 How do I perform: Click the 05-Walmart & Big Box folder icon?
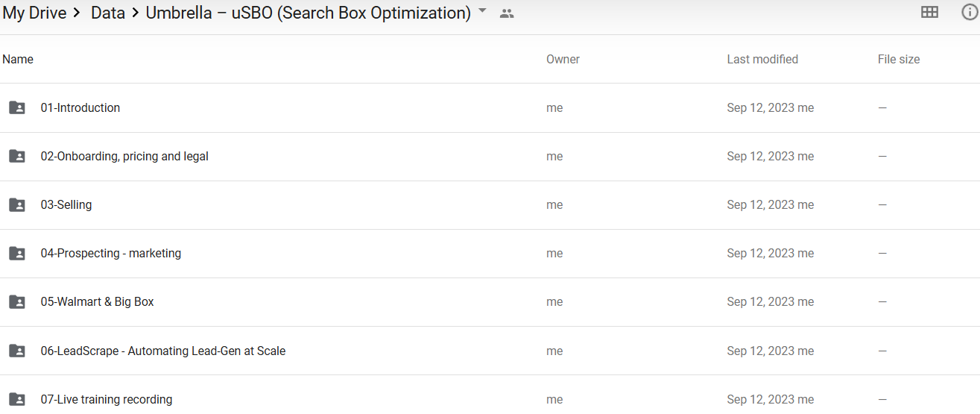pyautogui.click(x=16, y=301)
